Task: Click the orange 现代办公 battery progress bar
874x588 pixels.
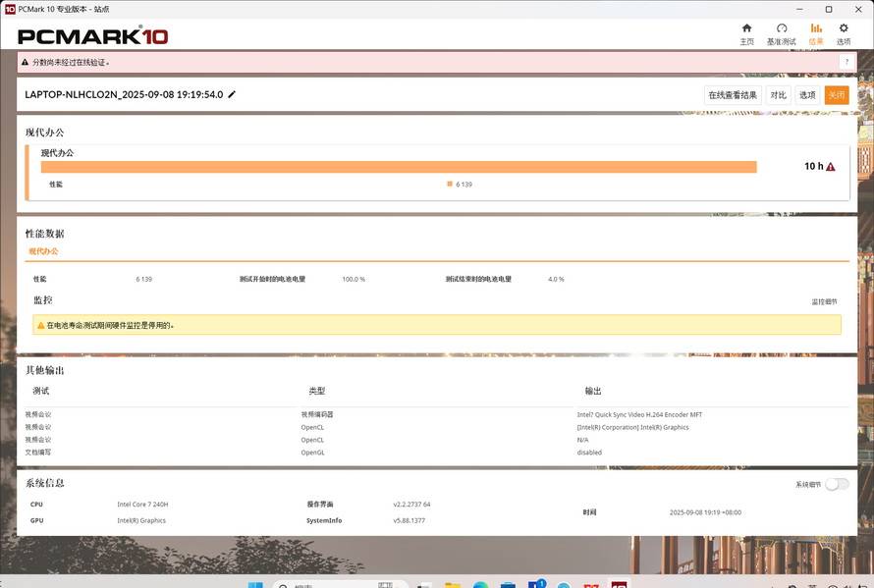Action: point(398,167)
